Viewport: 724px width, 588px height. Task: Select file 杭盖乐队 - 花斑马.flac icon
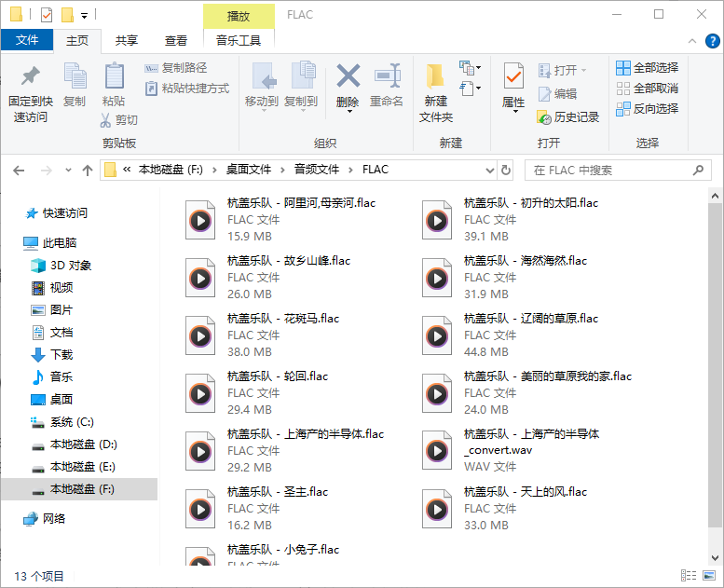coord(200,335)
